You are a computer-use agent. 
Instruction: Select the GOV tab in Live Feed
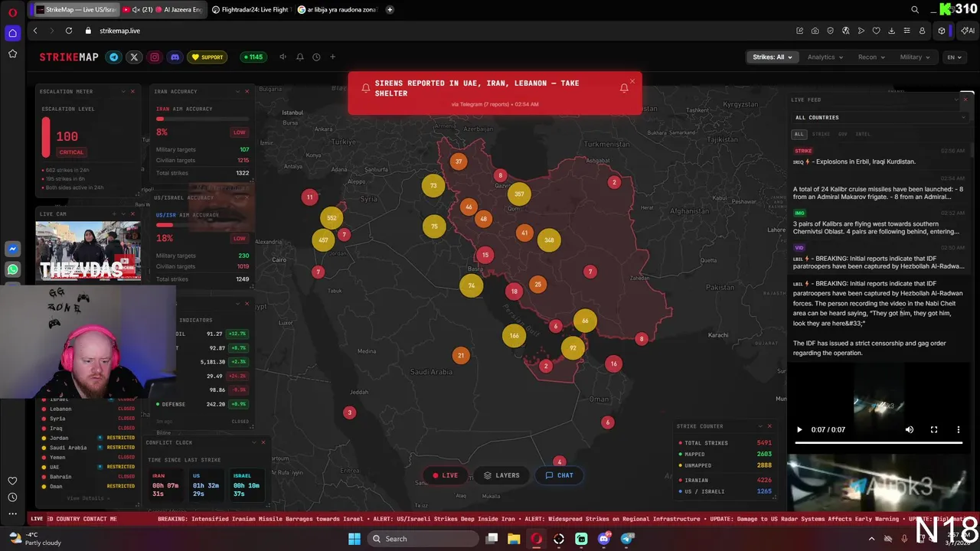tap(842, 134)
